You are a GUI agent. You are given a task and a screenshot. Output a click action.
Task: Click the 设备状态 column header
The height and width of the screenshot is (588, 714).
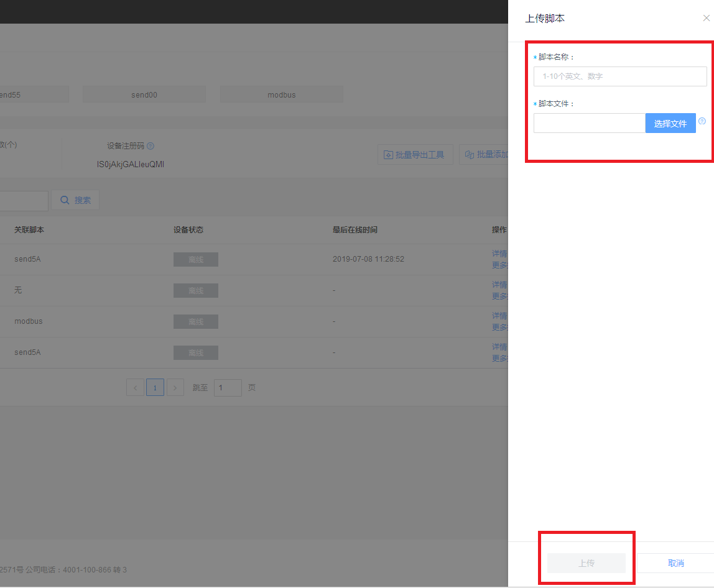188,230
